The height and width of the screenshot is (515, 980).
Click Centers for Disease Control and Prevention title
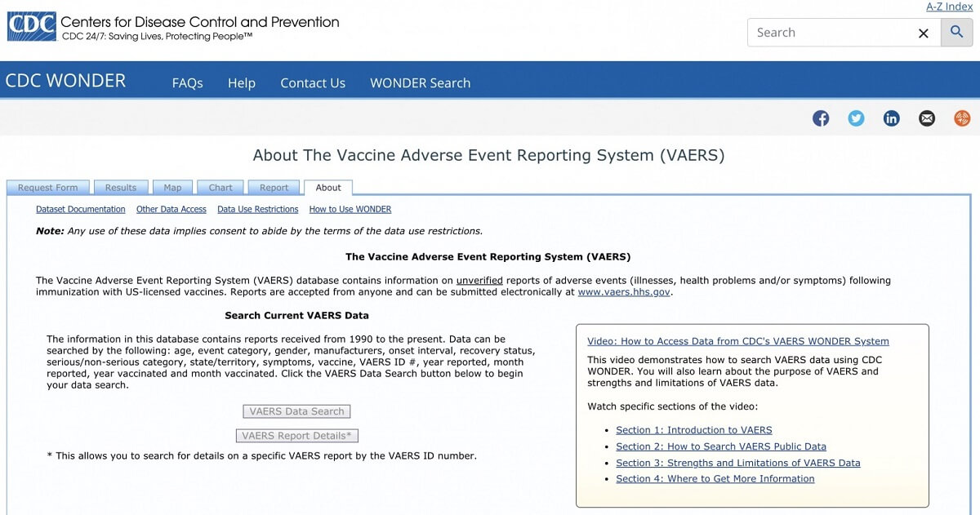(x=200, y=22)
